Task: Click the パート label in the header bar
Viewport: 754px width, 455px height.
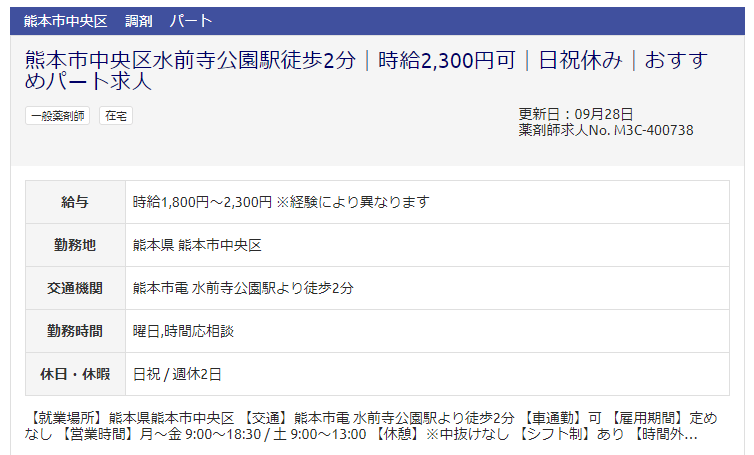Action: (x=190, y=21)
